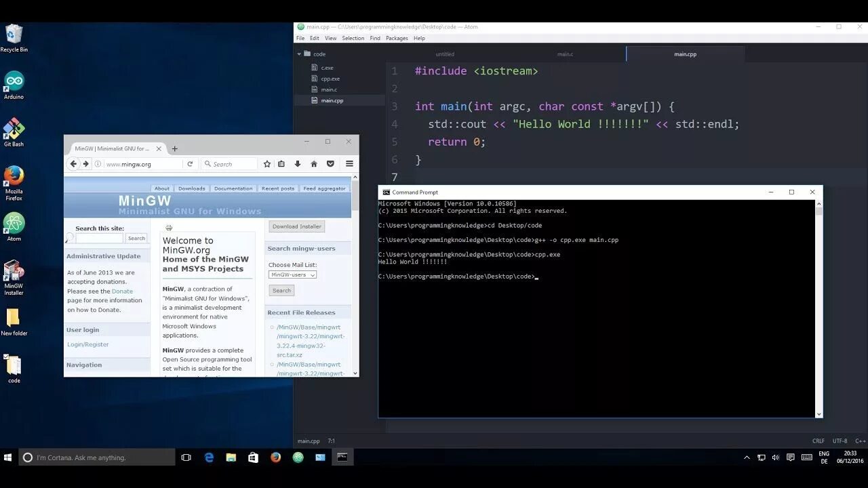
Task: Open Atom desktop icon
Action: [14, 227]
